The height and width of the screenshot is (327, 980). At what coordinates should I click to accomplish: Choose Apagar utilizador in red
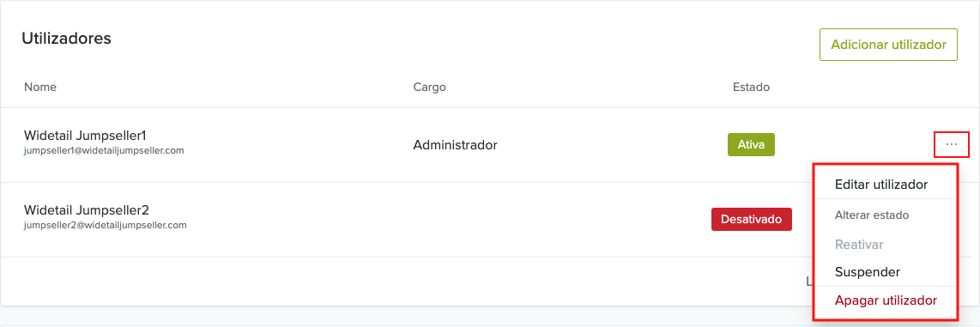(x=886, y=300)
